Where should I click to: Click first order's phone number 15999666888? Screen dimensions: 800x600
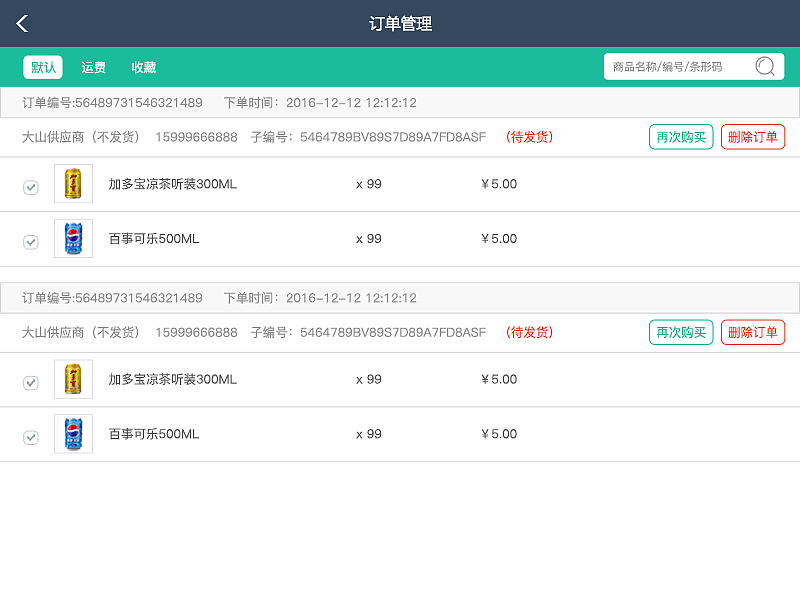pos(196,137)
